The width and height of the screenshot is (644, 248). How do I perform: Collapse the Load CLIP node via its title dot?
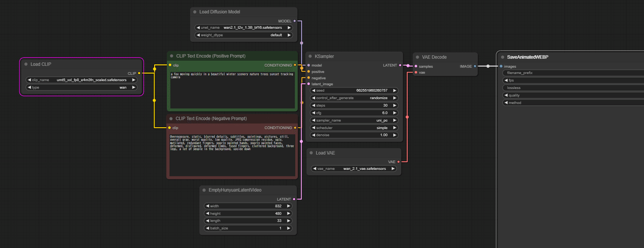pos(25,64)
